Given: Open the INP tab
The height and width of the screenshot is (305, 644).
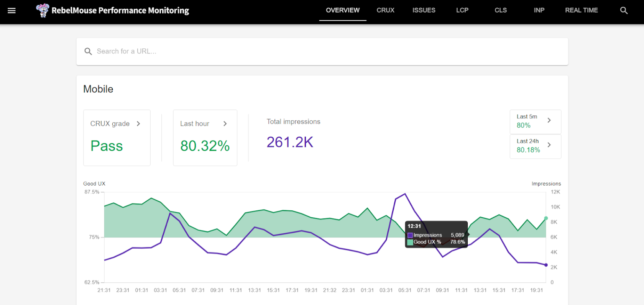Looking at the screenshot, I should [539, 10].
